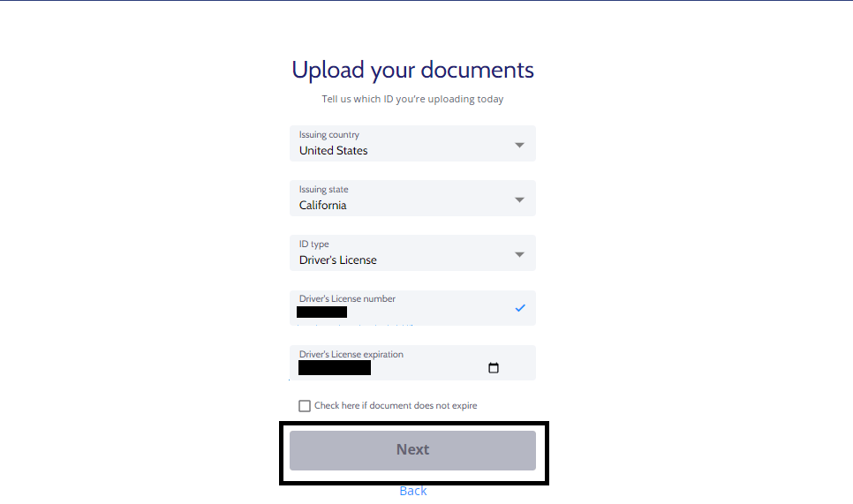Tick the document does not expire checkbox
The image size is (853, 504).
[305, 406]
